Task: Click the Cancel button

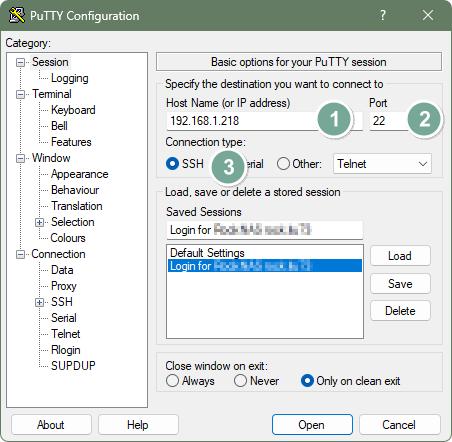Action: 399,425
